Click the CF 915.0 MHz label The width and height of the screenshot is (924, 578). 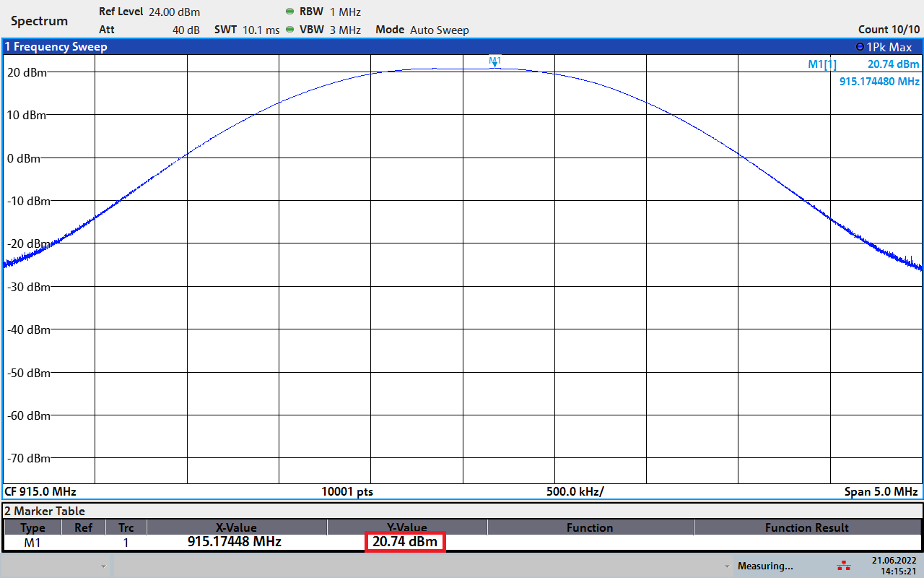pos(40,491)
